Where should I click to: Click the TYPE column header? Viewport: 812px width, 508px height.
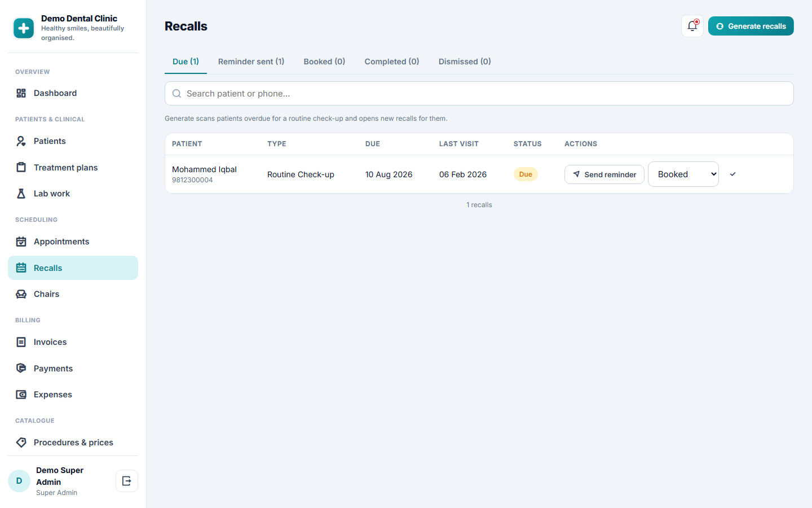pos(277,144)
